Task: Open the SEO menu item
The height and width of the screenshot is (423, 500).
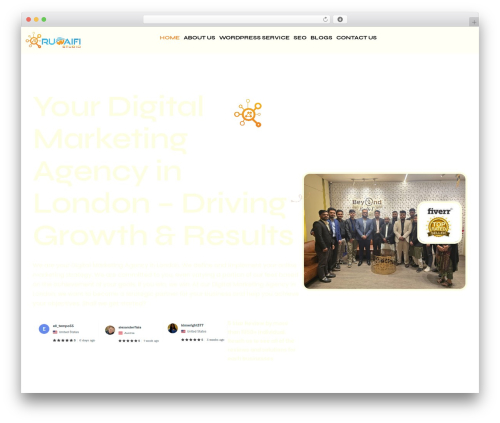Action: click(300, 38)
